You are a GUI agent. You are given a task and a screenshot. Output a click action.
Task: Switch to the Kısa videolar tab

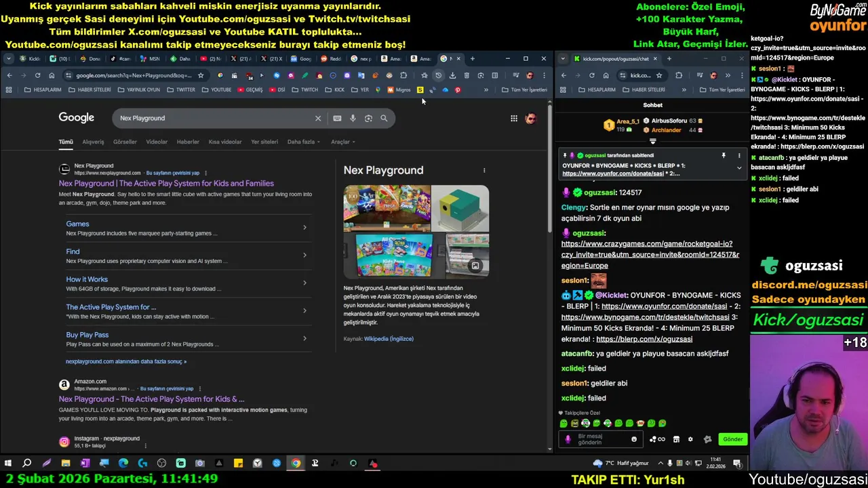[x=225, y=142]
